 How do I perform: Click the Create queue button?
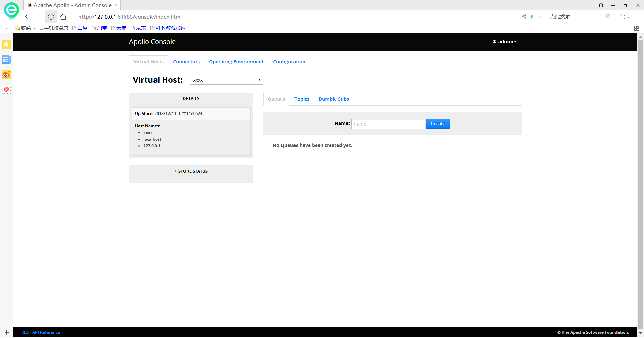[438, 124]
